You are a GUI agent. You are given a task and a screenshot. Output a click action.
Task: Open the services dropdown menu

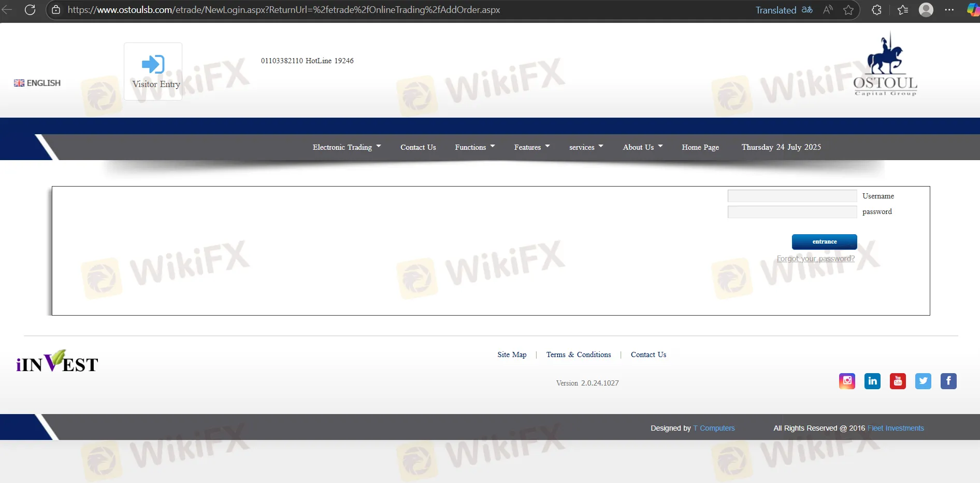click(x=586, y=147)
